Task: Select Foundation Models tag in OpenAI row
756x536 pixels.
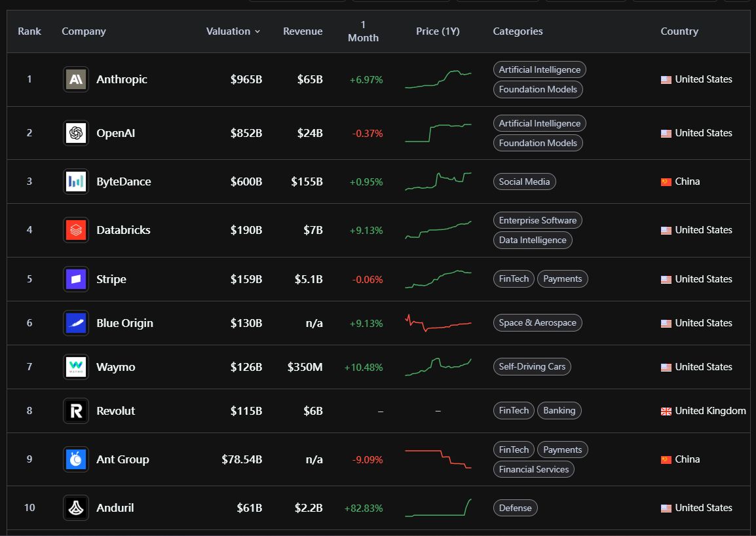Action: (538, 143)
